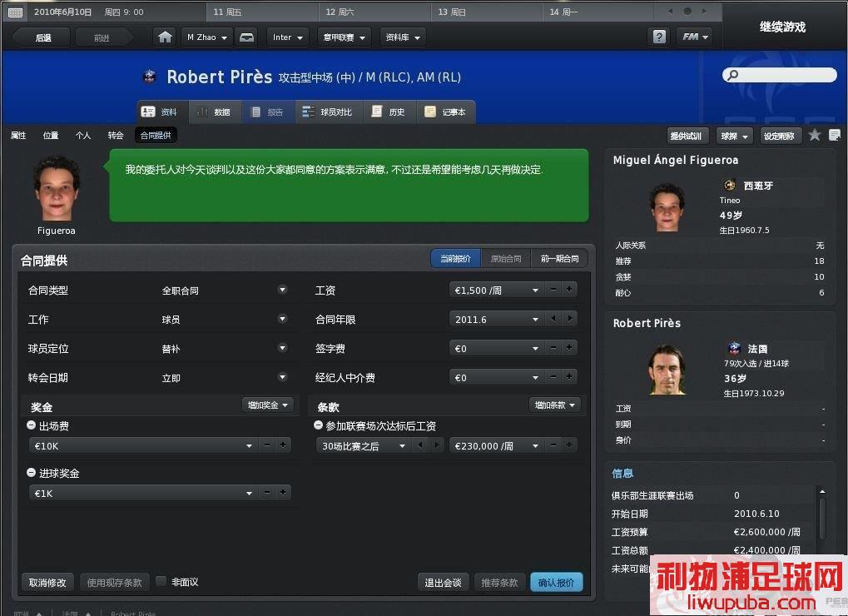Remove the 参加联赛场次达标后工资 clause

pos(318,425)
